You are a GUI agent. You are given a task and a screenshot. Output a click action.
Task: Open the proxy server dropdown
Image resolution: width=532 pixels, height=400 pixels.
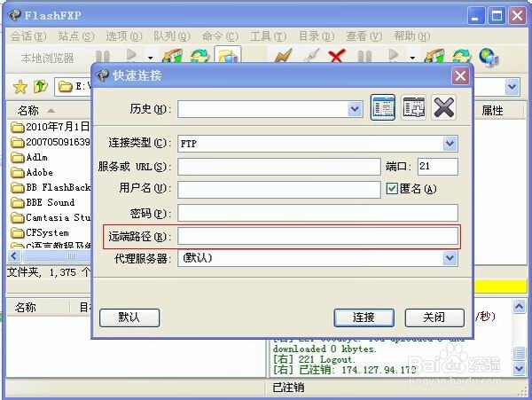click(x=450, y=258)
